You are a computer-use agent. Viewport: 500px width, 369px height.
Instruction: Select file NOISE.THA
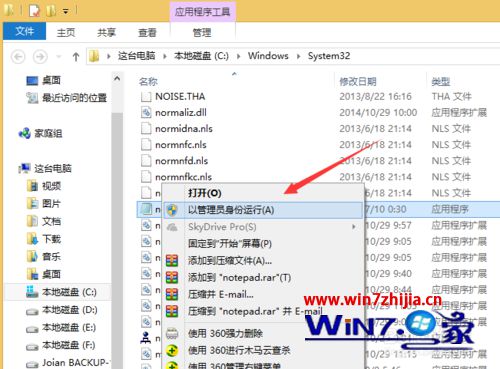[180, 97]
